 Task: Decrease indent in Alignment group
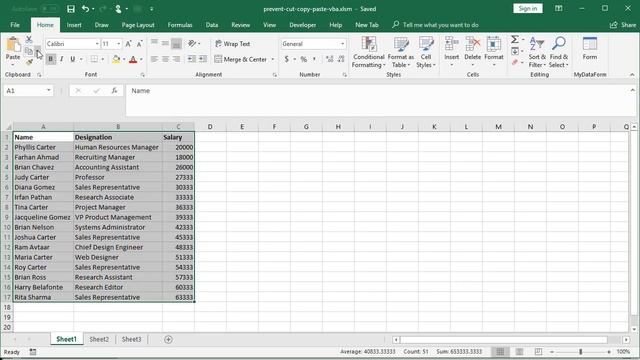pyautogui.click(x=191, y=59)
